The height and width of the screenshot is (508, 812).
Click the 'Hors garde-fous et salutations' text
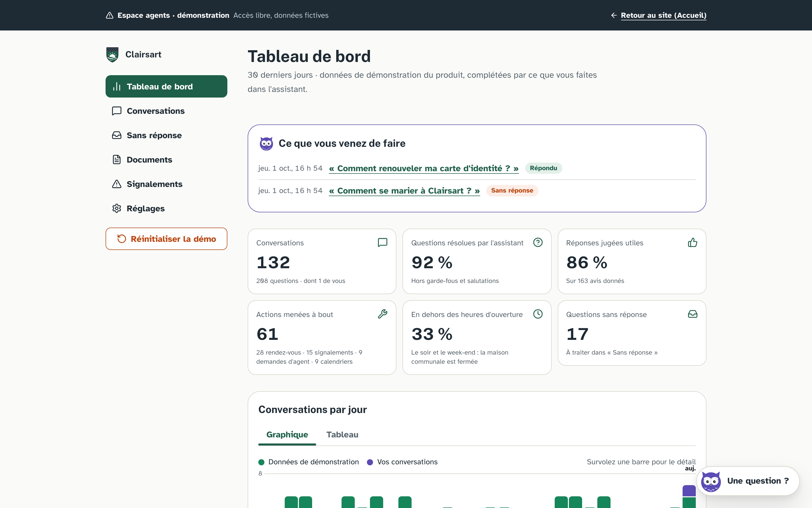(x=455, y=281)
